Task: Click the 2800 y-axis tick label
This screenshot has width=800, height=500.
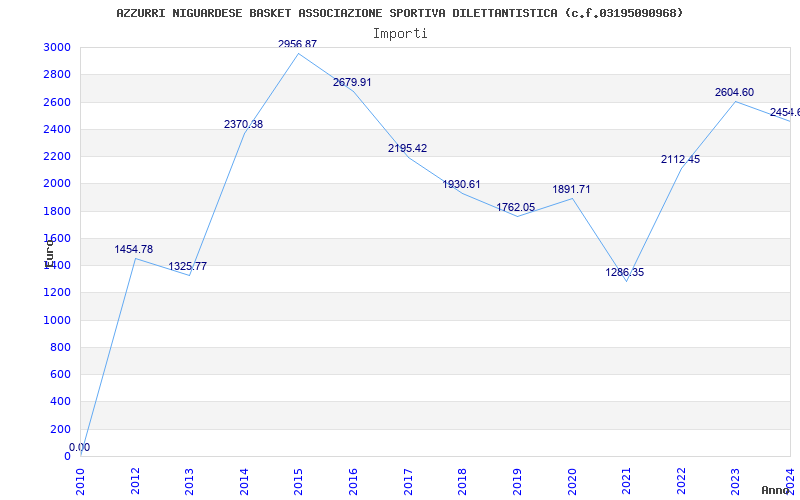Action: tap(57, 74)
